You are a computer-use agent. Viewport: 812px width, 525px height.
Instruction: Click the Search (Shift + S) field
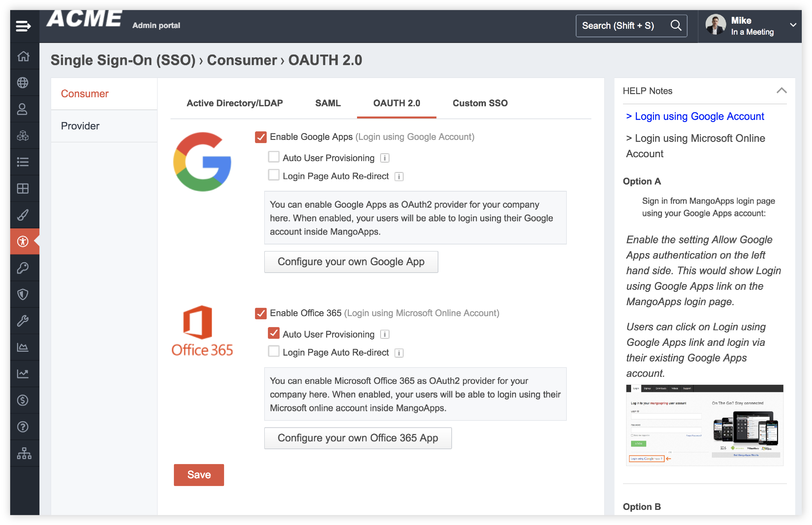tap(631, 26)
